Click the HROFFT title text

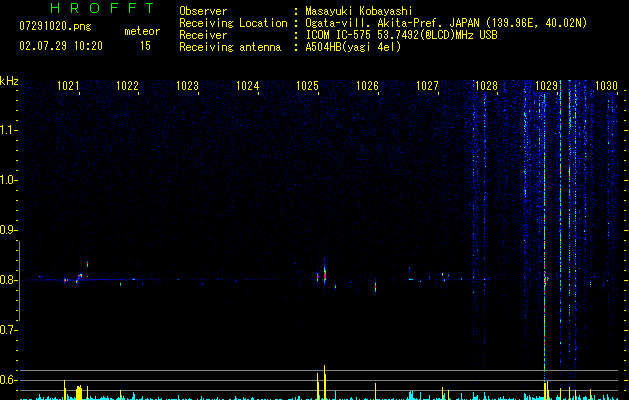point(103,8)
